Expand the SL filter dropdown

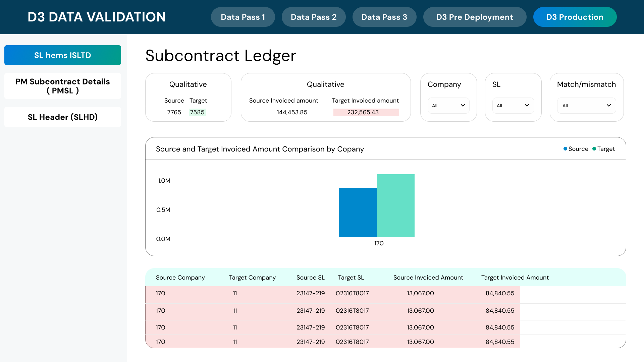click(513, 106)
